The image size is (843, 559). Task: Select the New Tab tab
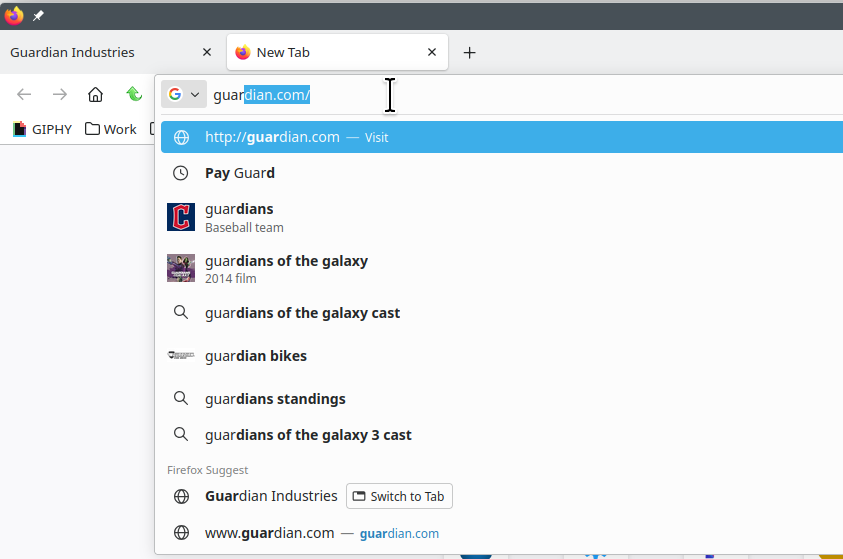click(320, 53)
